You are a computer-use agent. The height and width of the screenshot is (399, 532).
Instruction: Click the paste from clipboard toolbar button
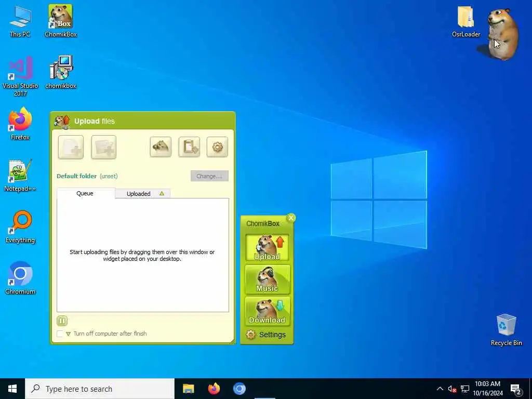pyautogui.click(x=189, y=147)
